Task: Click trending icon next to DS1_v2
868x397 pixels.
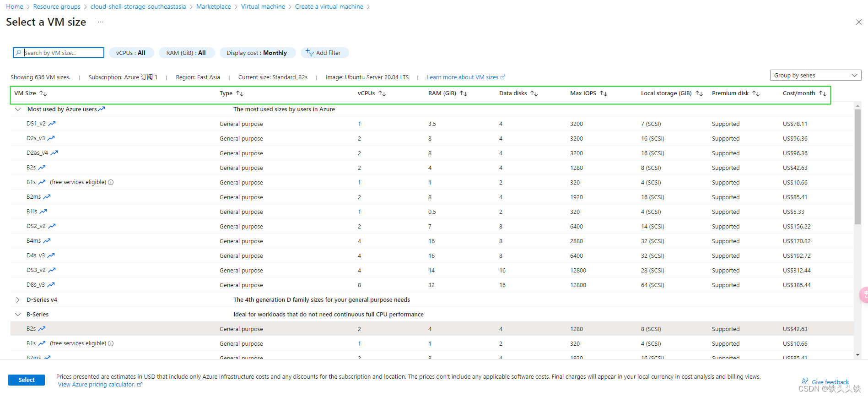Action: pos(52,124)
